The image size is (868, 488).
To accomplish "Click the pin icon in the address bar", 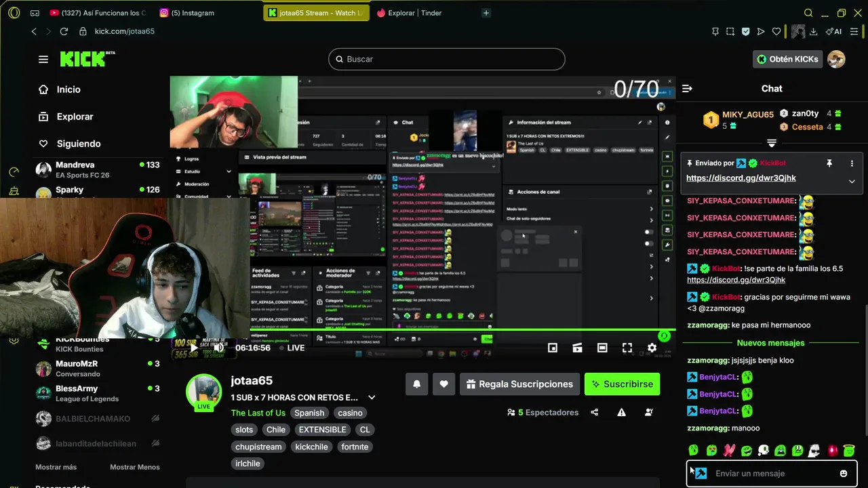I will [x=715, y=31].
